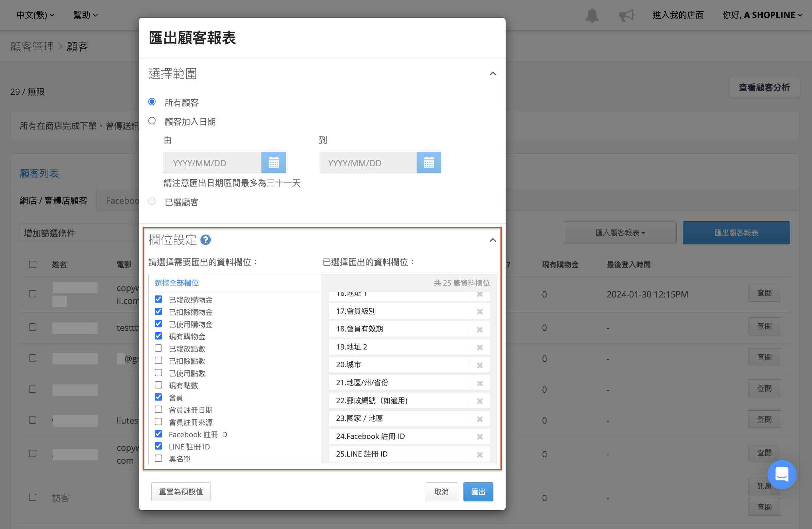Open the 到 end date calendar picker
Image resolution: width=812 pixels, height=529 pixels.
click(x=429, y=163)
